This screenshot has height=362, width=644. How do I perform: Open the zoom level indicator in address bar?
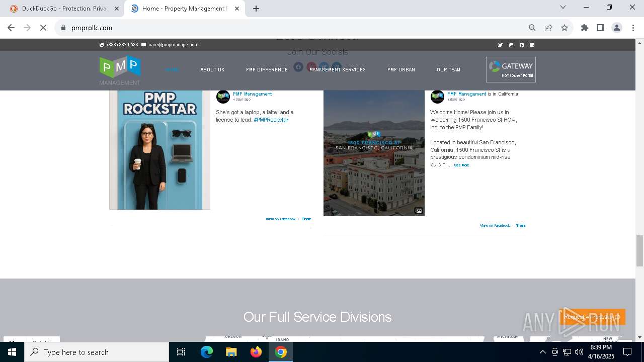coord(532,28)
